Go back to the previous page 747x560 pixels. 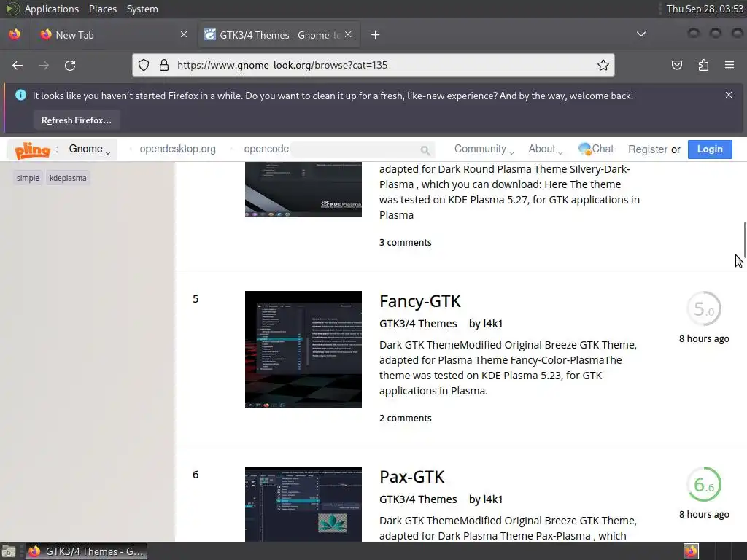coord(18,65)
